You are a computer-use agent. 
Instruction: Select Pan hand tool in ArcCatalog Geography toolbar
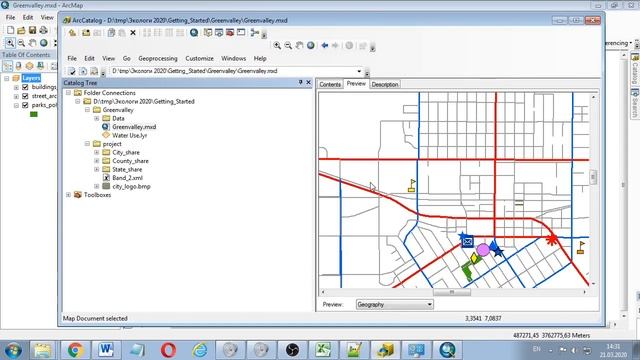tap(299, 45)
